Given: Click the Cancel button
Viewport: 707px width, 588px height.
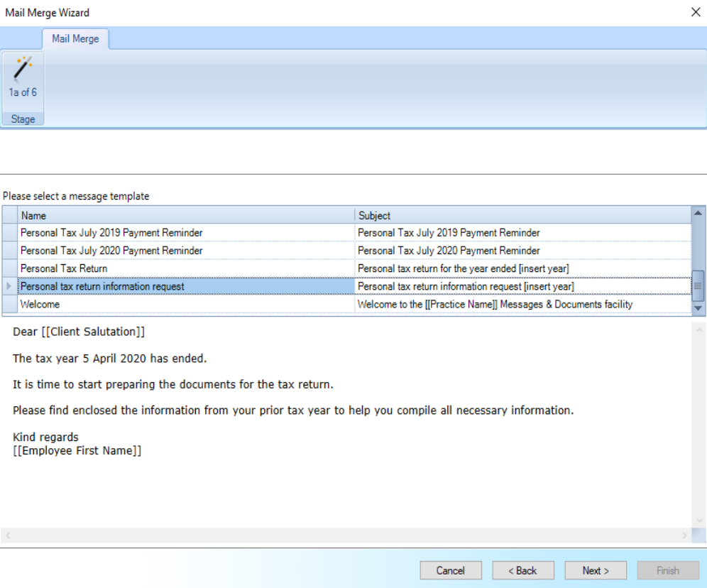Looking at the screenshot, I should pos(451,570).
